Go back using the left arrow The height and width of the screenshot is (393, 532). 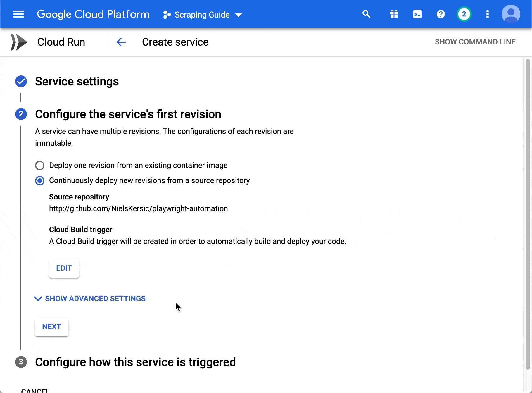pyautogui.click(x=121, y=42)
